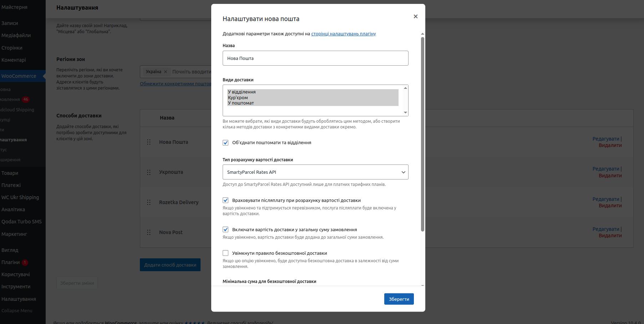Click drag handle icon for Укрпошта row

point(149,172)
